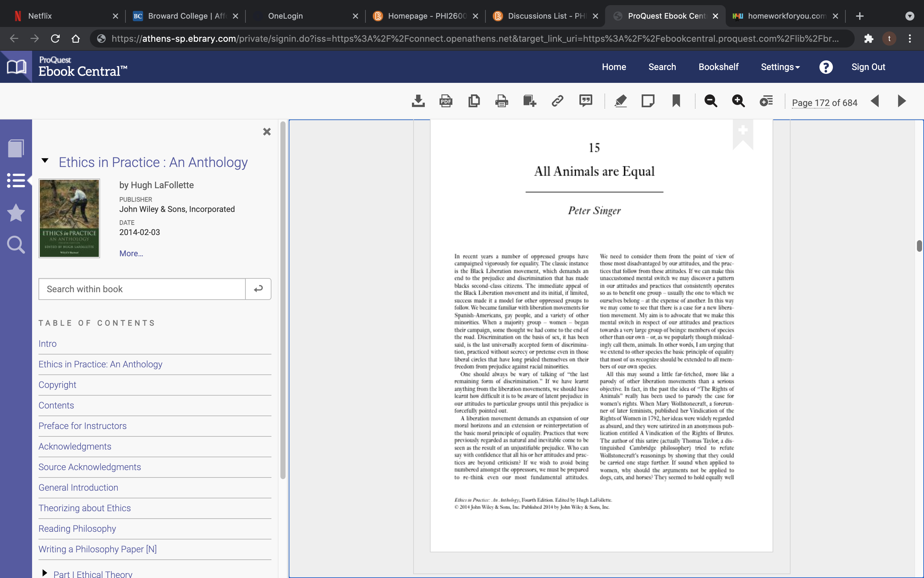Open Chrome menu three dots
Viewport: 924px width, 578px height.
point(910,39)
